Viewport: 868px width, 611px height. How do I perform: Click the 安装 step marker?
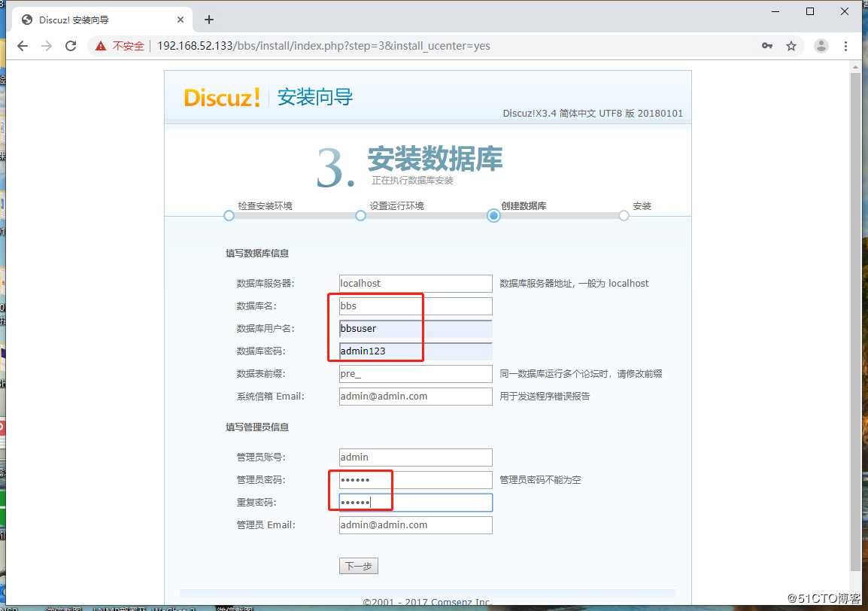(x=624, y=215)
